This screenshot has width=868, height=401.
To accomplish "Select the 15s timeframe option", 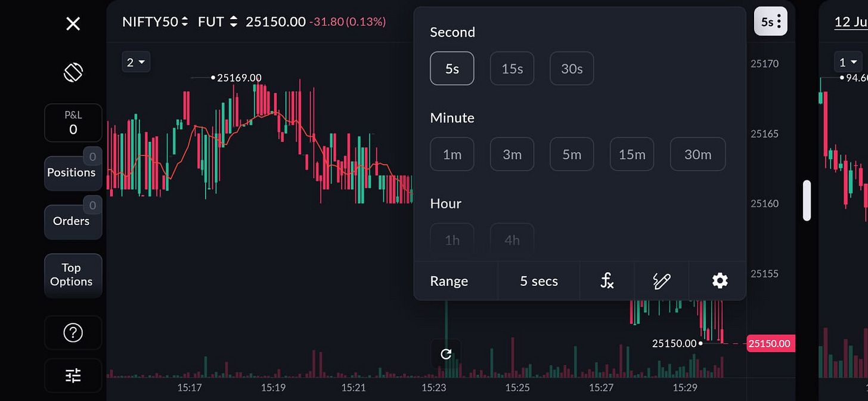I will point(512,69).
